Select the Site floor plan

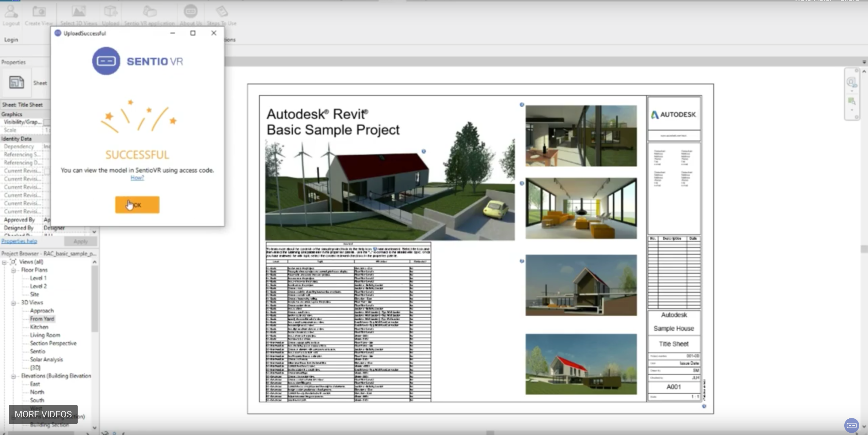coord(34,295)
